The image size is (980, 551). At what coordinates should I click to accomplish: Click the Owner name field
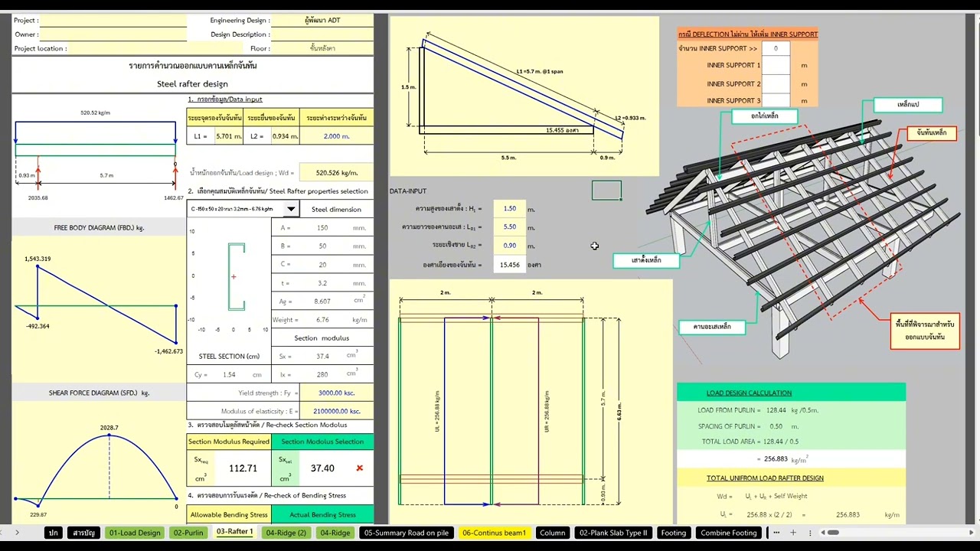pyautogui.click(x=113, y=34)
